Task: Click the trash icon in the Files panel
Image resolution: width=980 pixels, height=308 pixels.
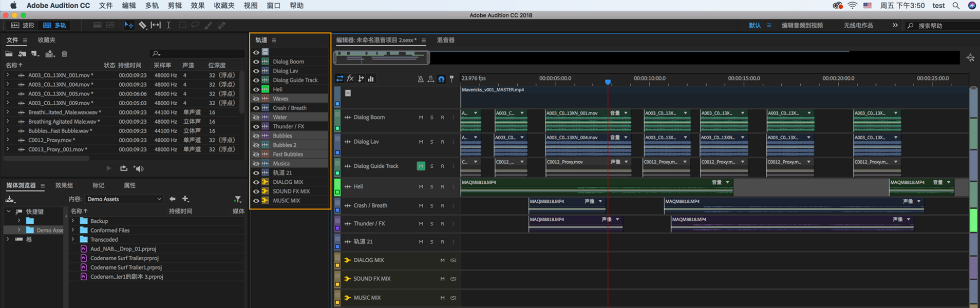Action: 64,54
